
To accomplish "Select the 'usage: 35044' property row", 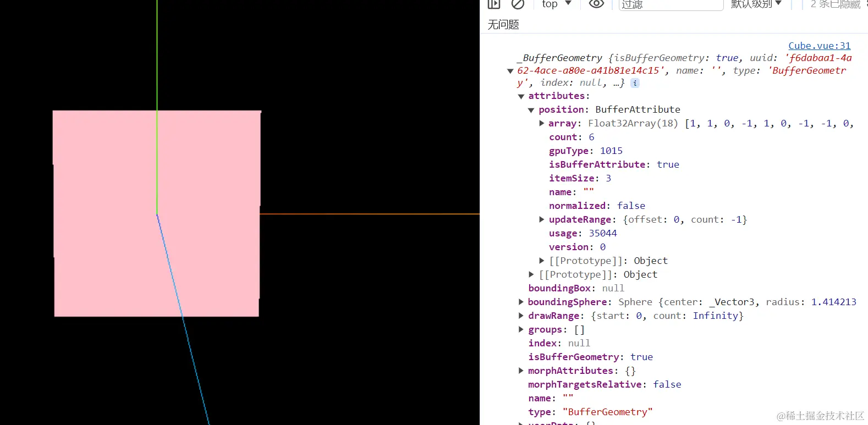I will click(583, 233).
